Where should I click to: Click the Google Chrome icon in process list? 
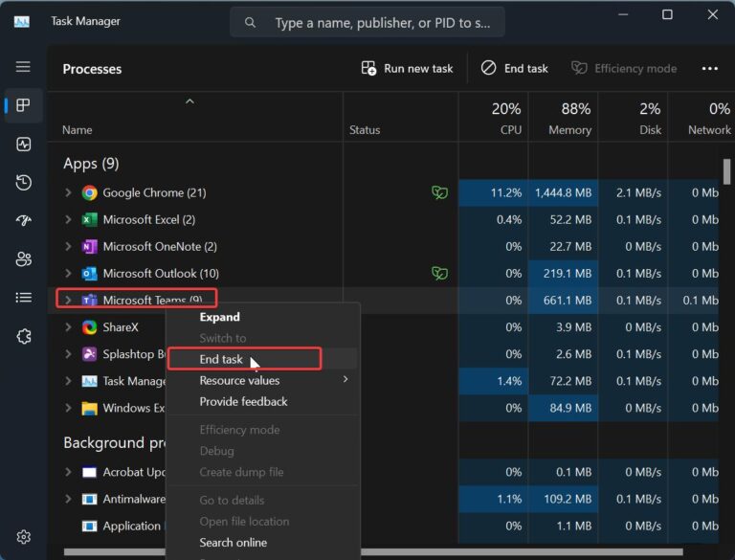[89, 192]
